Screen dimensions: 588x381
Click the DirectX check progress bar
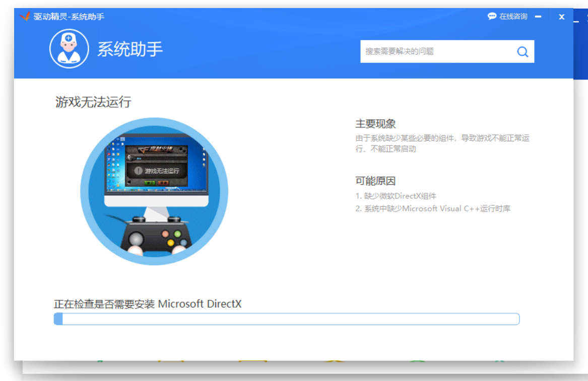(286, 319)
